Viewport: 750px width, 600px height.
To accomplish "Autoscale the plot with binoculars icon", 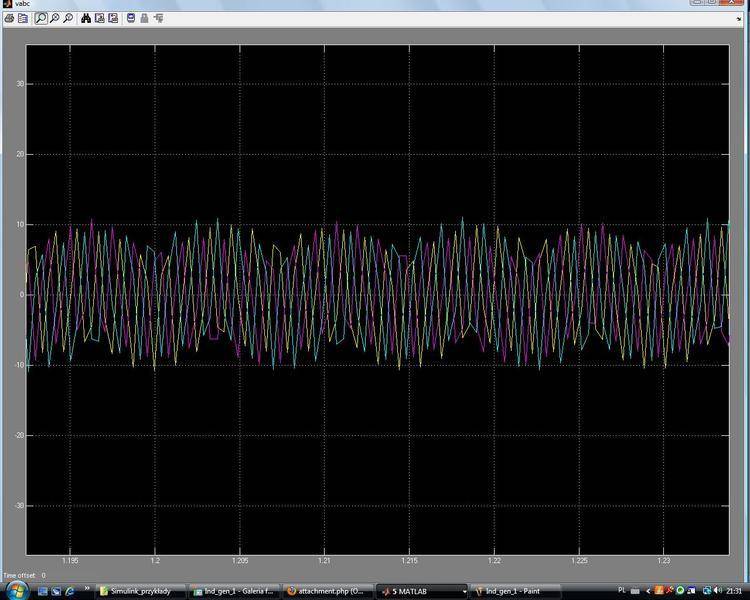I will (x=86, y=18).
